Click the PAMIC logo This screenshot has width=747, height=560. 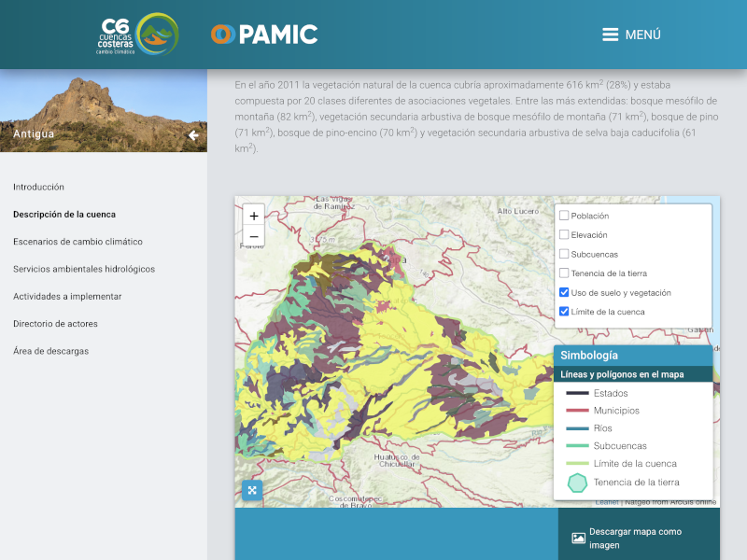coord(264,35)
